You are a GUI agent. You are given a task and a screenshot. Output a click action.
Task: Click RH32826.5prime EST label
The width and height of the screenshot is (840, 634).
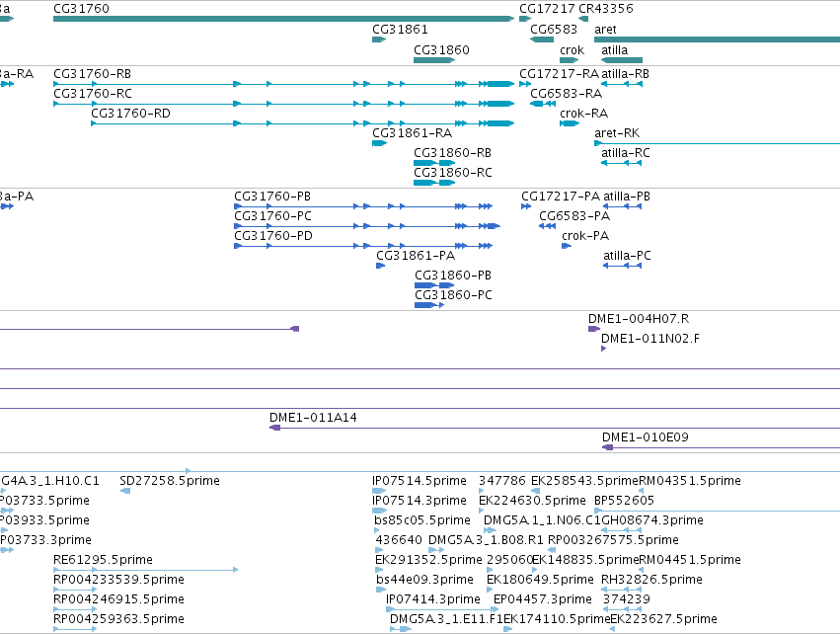652,580
